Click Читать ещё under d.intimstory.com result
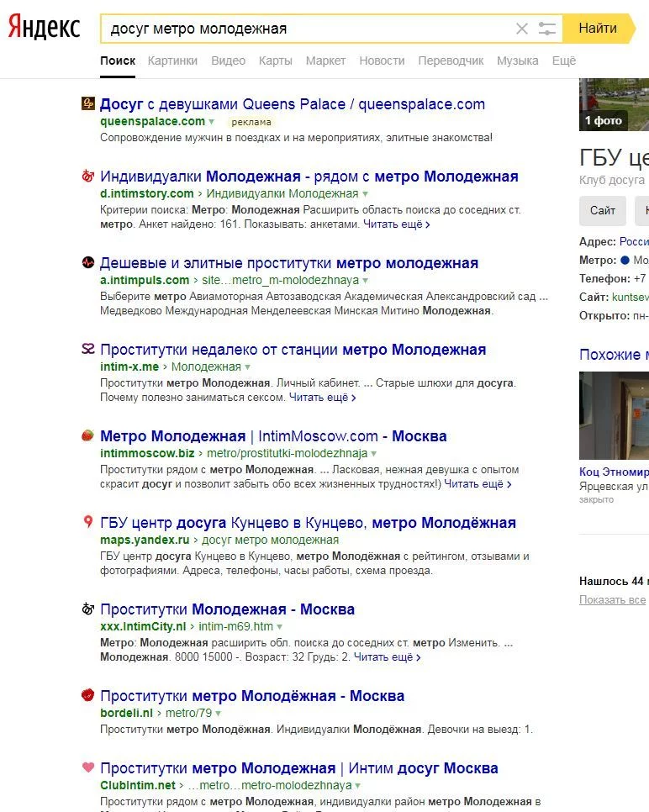Viewport: 649px width, 812px height. coord(396,224)
